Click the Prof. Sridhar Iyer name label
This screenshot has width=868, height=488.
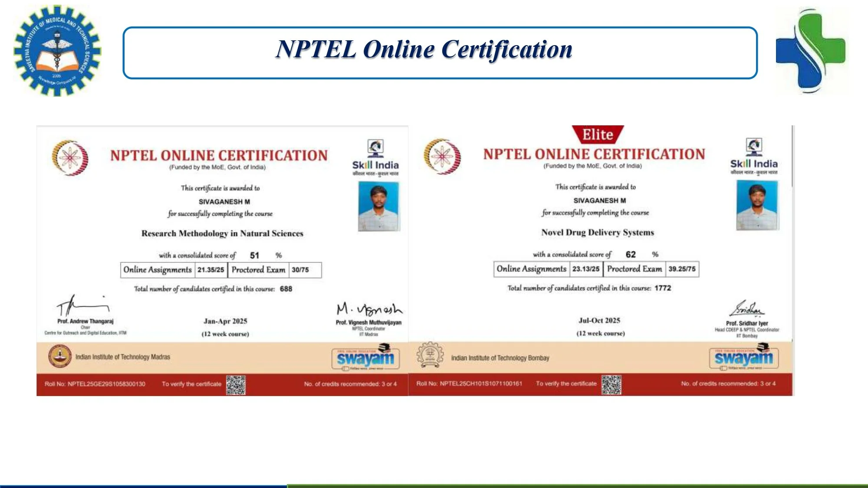click(x=747, y=324)
